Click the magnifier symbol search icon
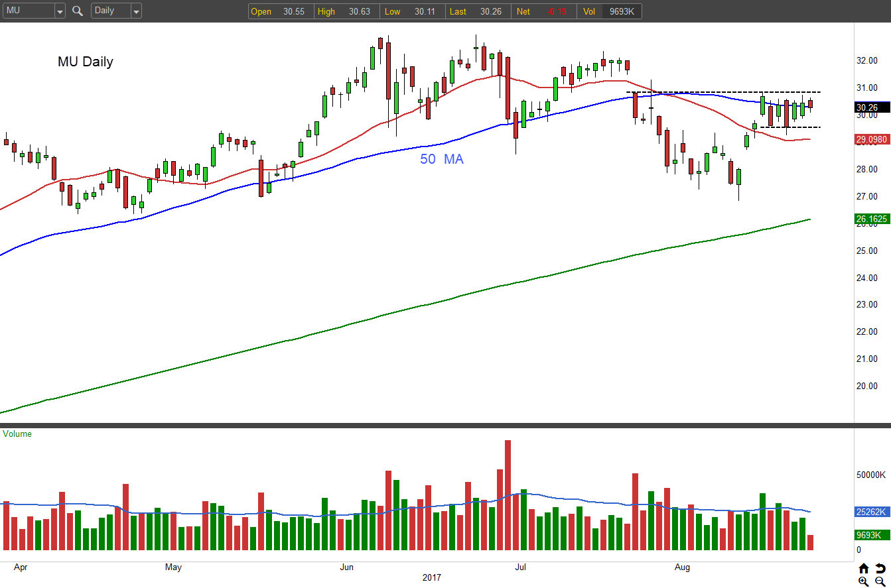Screen dimensions: 891x588 coord(78,11)
